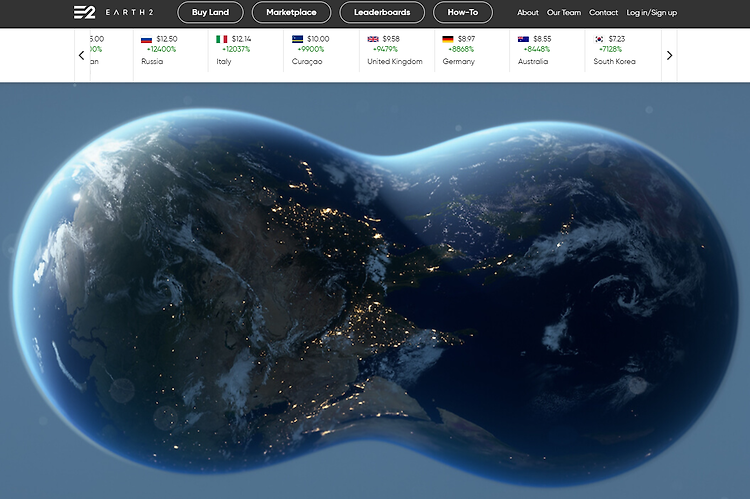Click the $9.58 United Kingdom price
The width and height of the screenshot is (750, 499).
click(391, 39)
